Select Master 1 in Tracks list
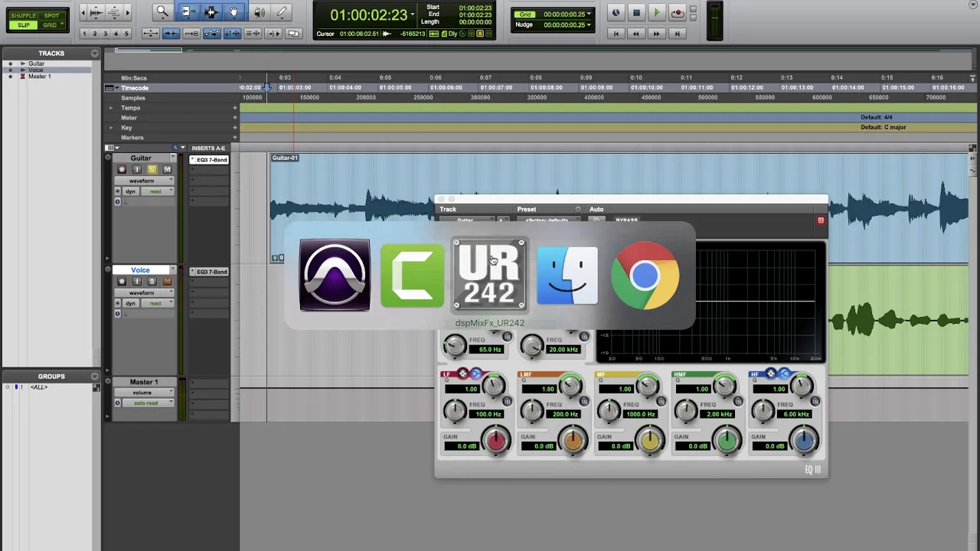Image resolution: width=980 pixels, height=551 pixels. 40,77
